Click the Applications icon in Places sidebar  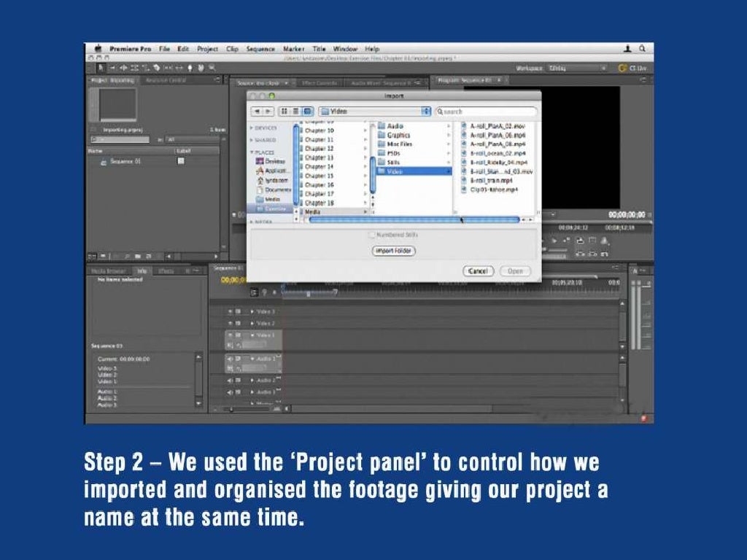click(260, 171)
